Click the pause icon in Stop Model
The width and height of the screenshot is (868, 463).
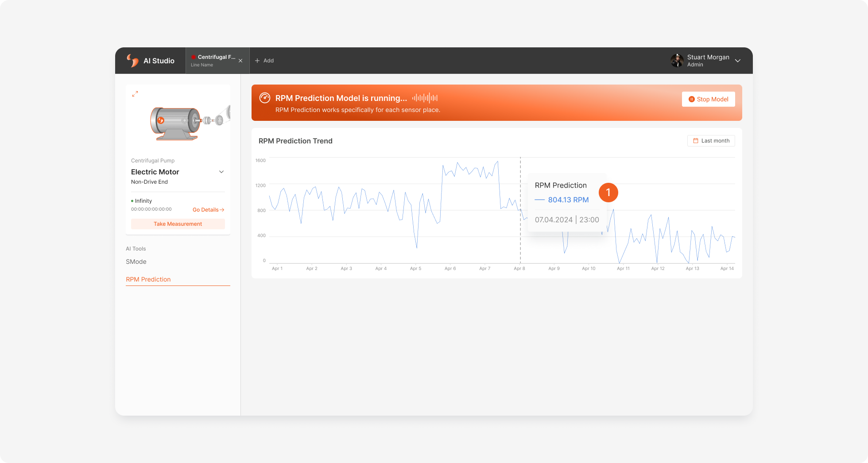pyautogui.click(x=691, y=99)
